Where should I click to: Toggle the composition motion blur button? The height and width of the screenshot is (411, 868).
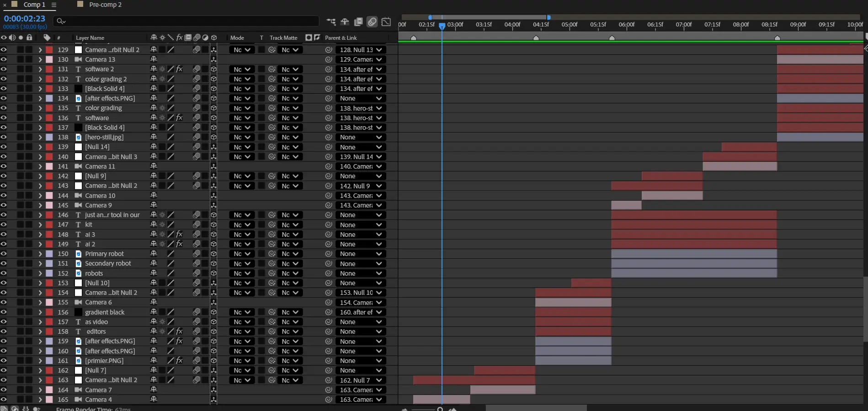point(372,21)
